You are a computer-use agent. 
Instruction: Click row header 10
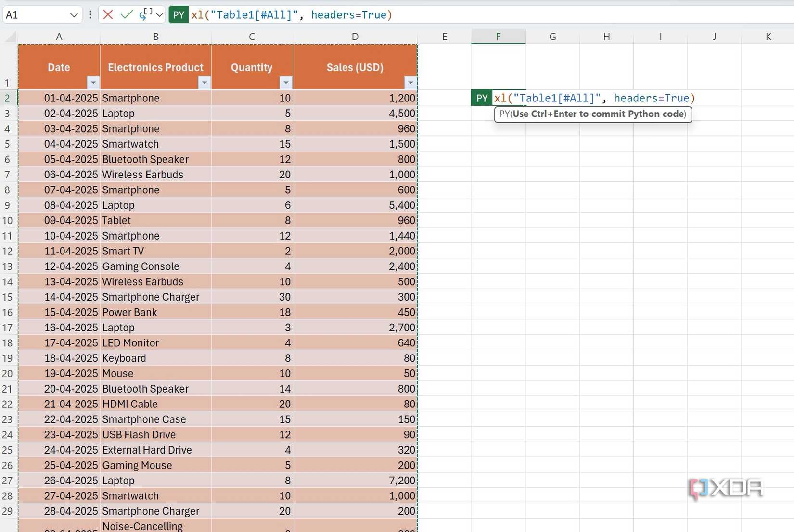point(8,220)
